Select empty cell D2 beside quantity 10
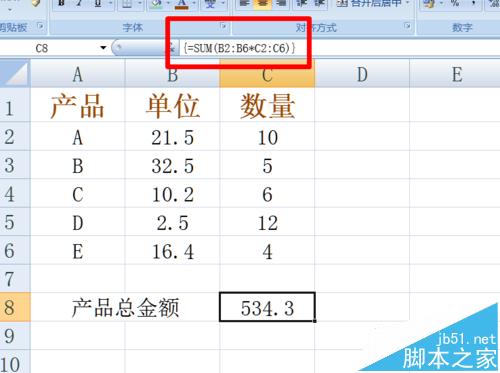Viewport: 500px width, 373px height. [x=362, y=137]
